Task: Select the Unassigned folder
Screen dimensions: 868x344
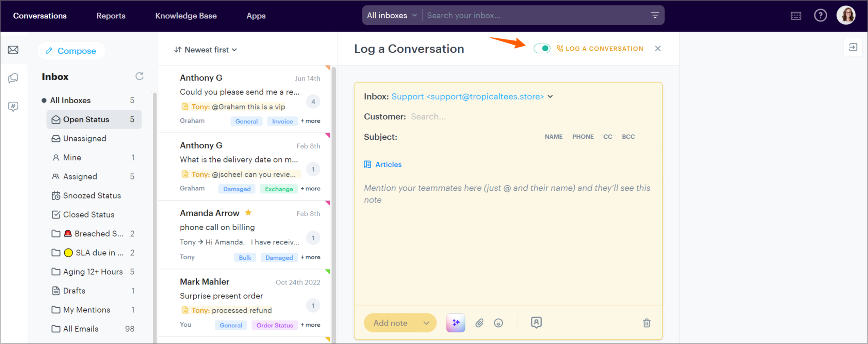Action: [84, 138]
